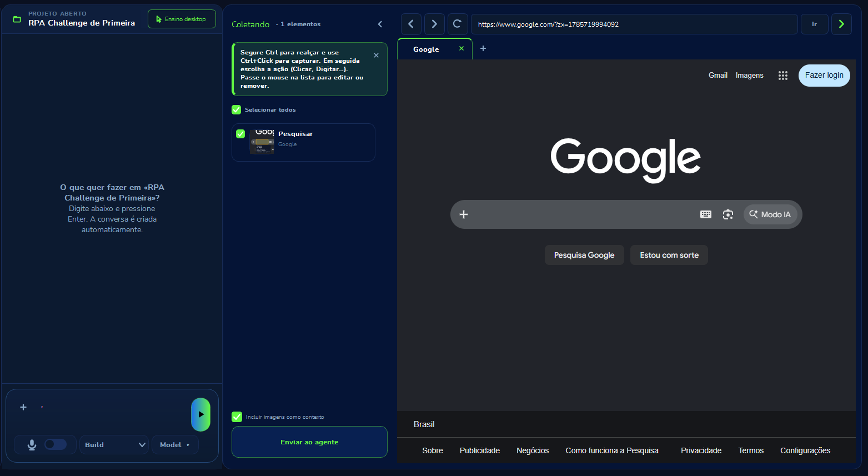Click Enviar ao agente button
The height and width of the screenshot is (476, 868).
[x=309, y=442]
